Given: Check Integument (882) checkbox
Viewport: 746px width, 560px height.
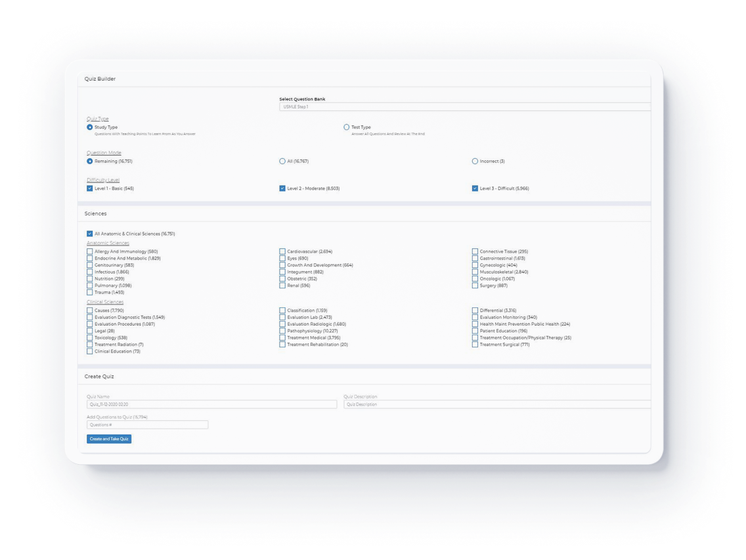Looking at the screenshot, I should (282, 272).
